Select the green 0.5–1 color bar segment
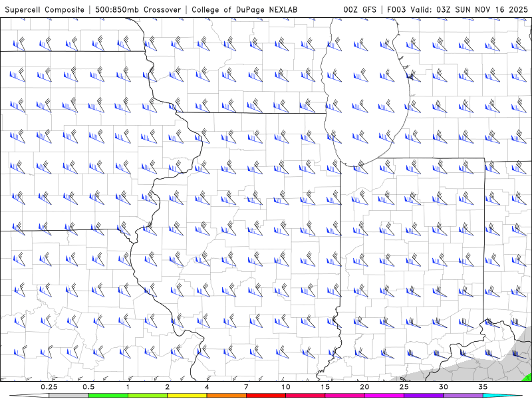This screenshot has height=399, width=532. coord(108,396)
